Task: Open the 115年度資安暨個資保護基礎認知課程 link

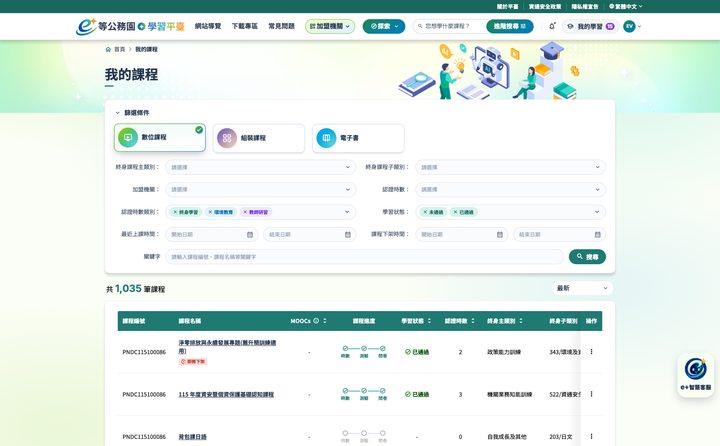Action: point(226,394)
